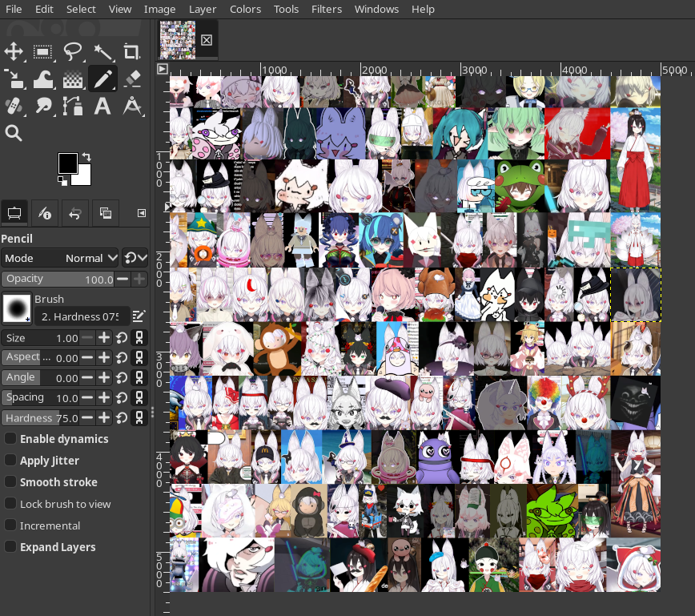
Task: Select the Bucket Fill tool
Action: click(x=73, y=79)
